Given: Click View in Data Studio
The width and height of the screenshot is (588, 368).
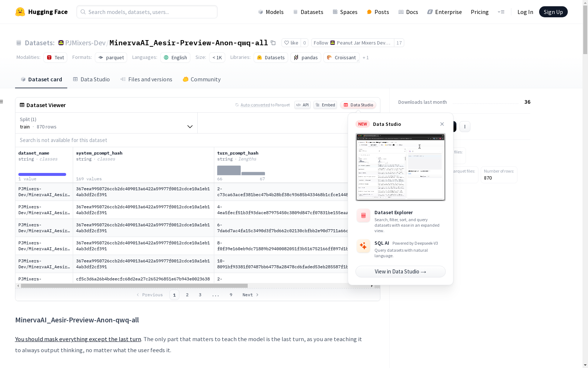Looking at the screenshot, I should pyautogui.click(x=401, y=272).
